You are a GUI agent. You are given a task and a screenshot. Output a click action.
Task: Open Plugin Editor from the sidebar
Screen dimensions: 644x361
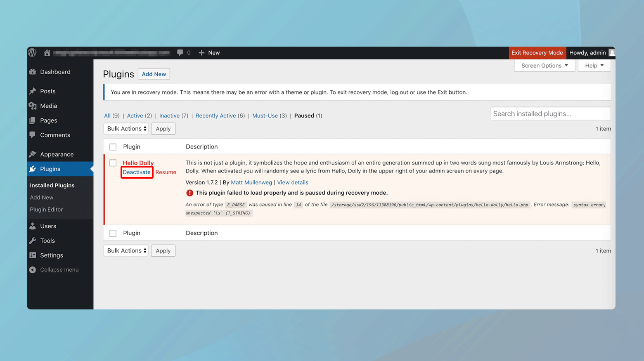pos(46,209)
